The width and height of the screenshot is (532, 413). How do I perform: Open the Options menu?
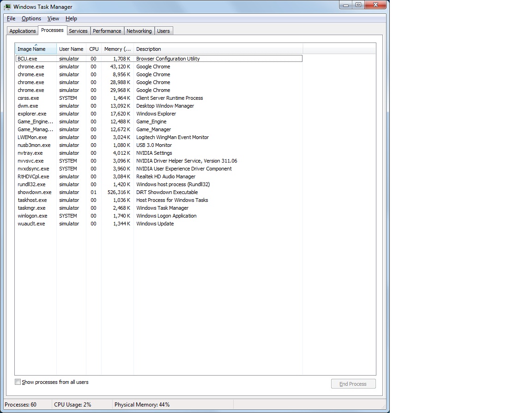pyautogui.click(x=31, y=18)
